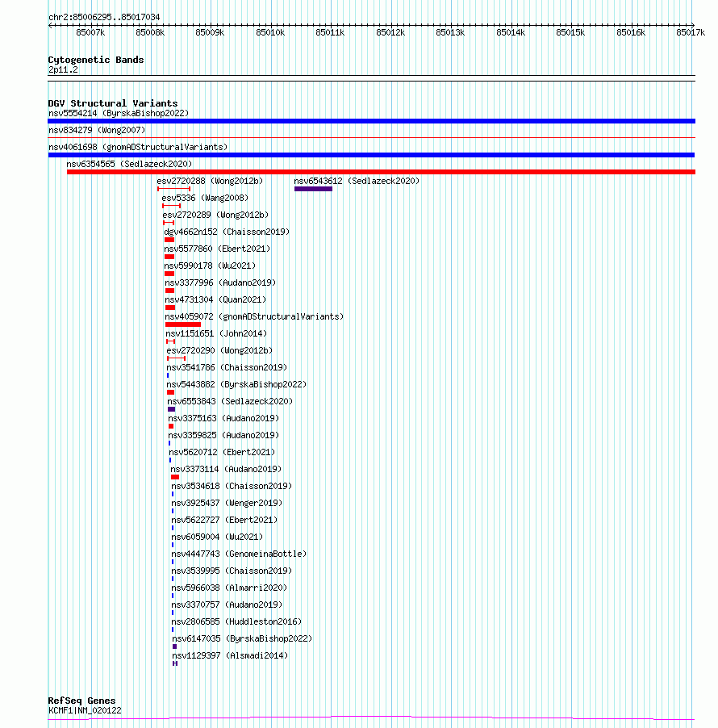This screenshot has width=718, height=728.
Task: Click nsv1129397 (Alsmadi2014) label
Action: pyautogui.click(x=230, y=655)
